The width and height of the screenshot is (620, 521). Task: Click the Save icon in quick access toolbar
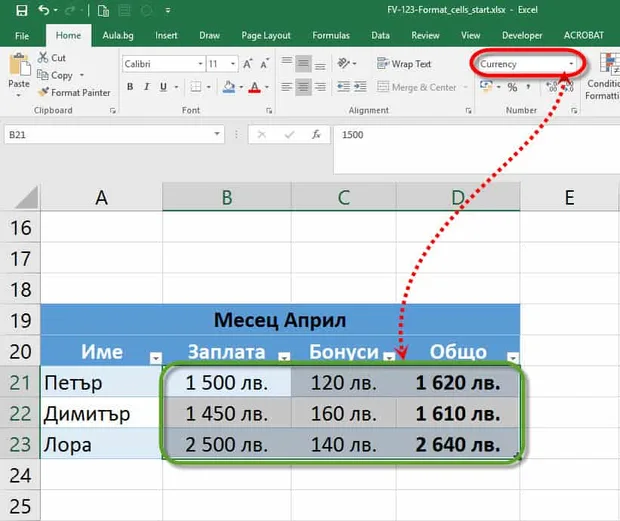[x=21, y=10]
